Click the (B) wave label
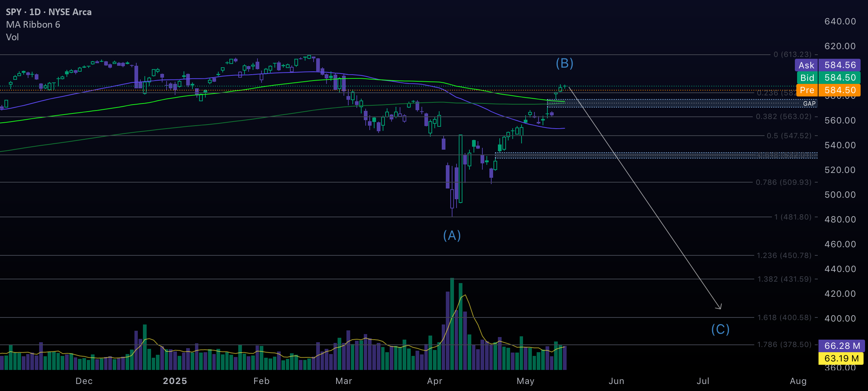Viewport: 868px width, 391px height. pos(565,63)
